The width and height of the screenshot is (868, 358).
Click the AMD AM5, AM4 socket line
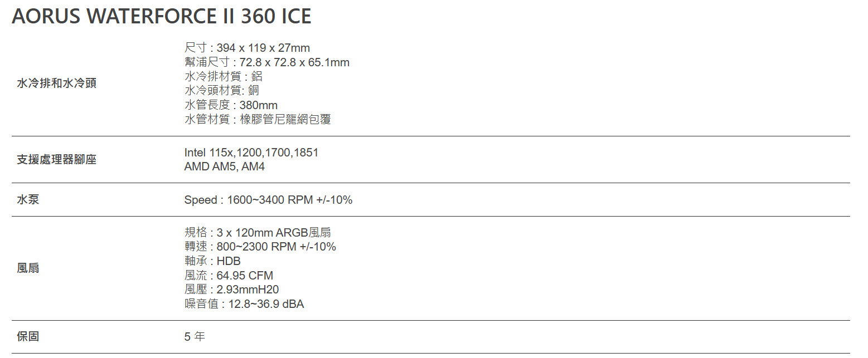click(225, 166)
